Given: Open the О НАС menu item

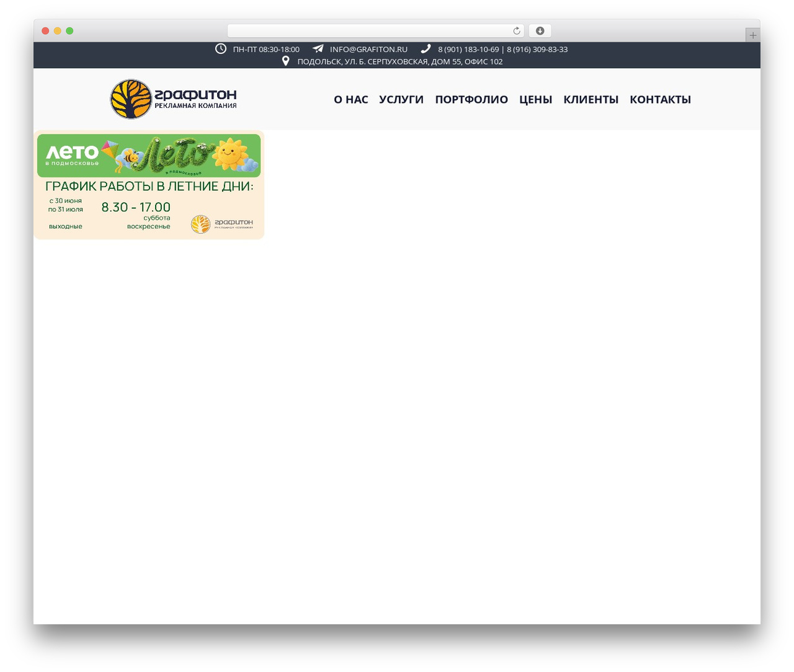Looking at the screenshot, I should pyautogui.click(x=351, y=99).
